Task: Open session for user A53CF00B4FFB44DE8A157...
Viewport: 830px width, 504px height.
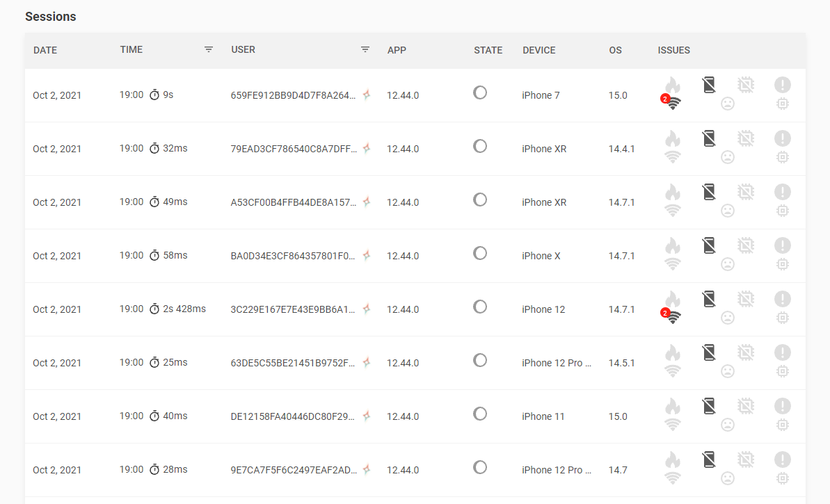Action: 294,202
